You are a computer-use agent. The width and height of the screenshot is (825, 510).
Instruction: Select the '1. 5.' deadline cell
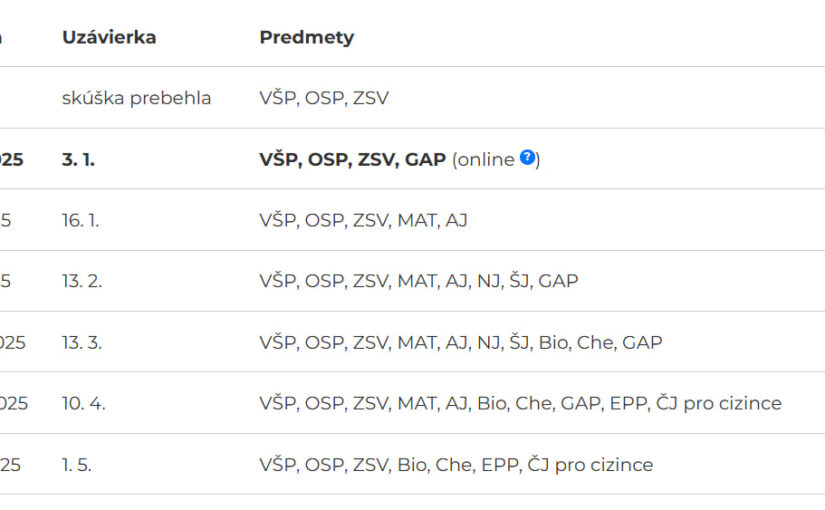click(x=77, y=465)
